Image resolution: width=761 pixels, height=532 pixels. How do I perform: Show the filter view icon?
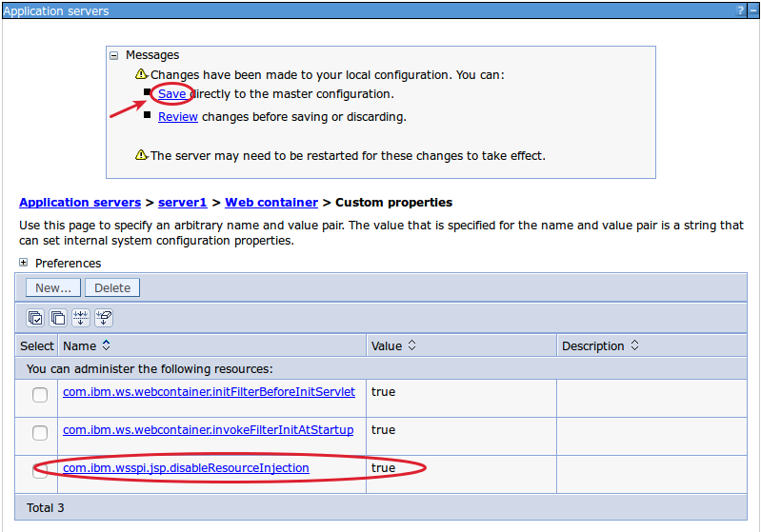[x=81, y=318]
